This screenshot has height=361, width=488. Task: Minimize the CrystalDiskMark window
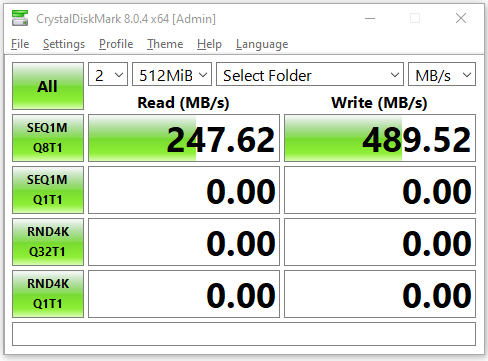370,18
